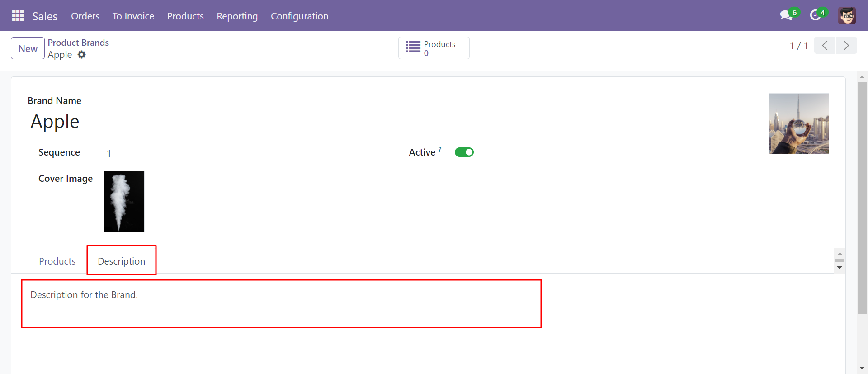
Task: Click the Products list icon stat button
Action: click(434, 48)
